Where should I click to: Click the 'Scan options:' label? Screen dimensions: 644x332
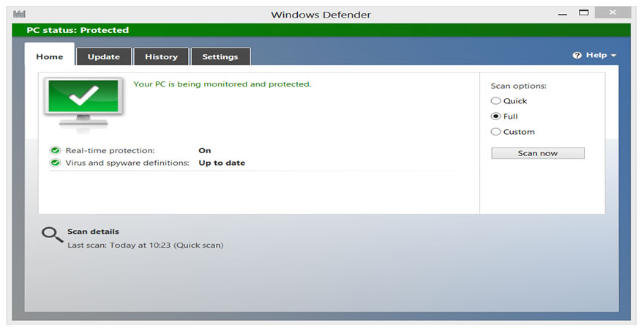(519, 86)
